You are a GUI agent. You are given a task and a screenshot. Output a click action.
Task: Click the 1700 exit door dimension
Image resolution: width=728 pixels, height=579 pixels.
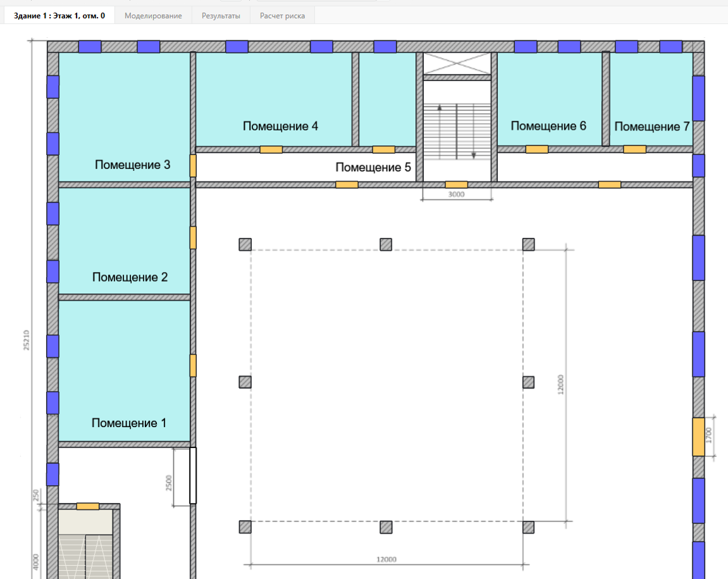pos(708,435)
